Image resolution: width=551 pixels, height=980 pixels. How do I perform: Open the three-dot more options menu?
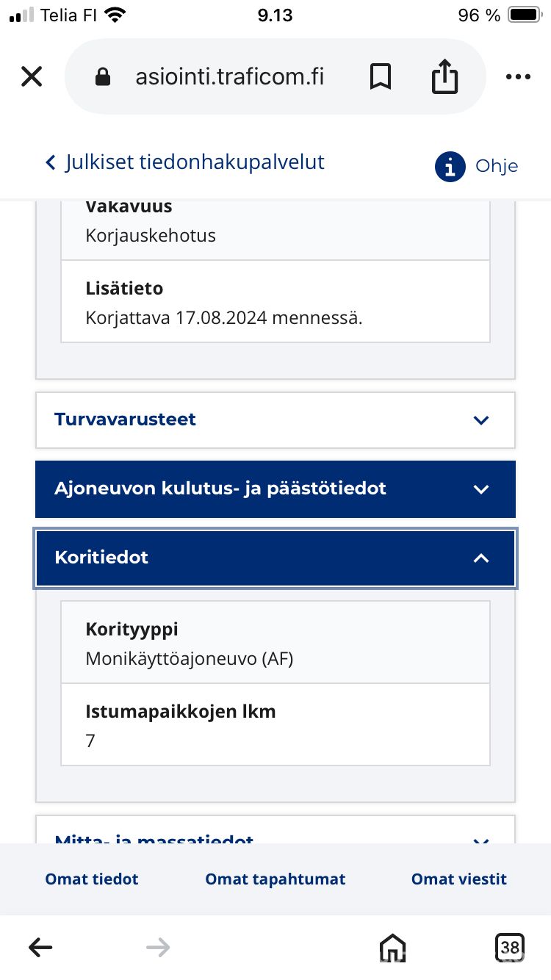pyautogui.click(x=518, y=76)
